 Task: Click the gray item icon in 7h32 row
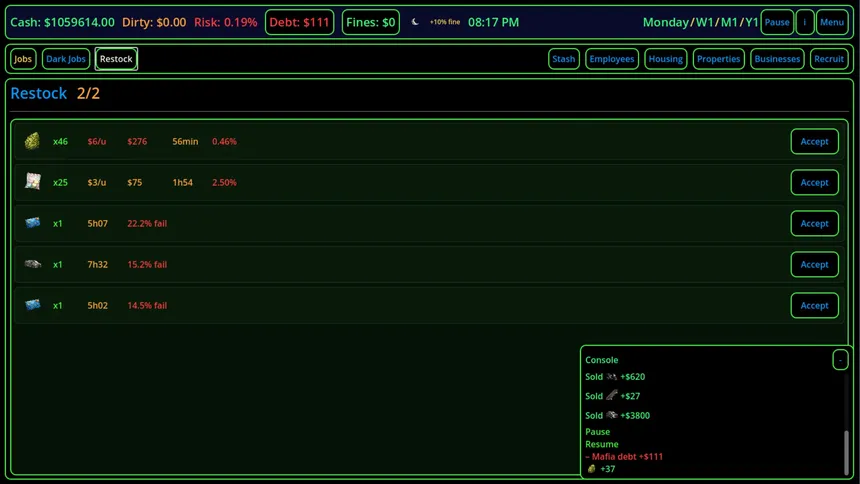point(33,264)
